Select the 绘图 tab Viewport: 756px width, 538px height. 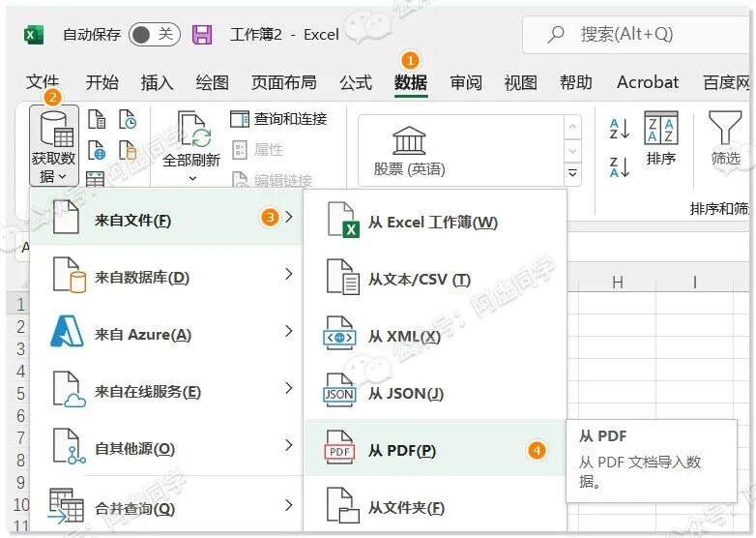click(x=212, y=82)
